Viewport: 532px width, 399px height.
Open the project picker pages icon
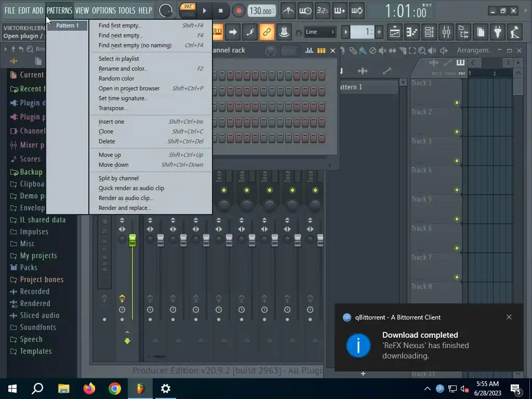(x=481, y=32)
